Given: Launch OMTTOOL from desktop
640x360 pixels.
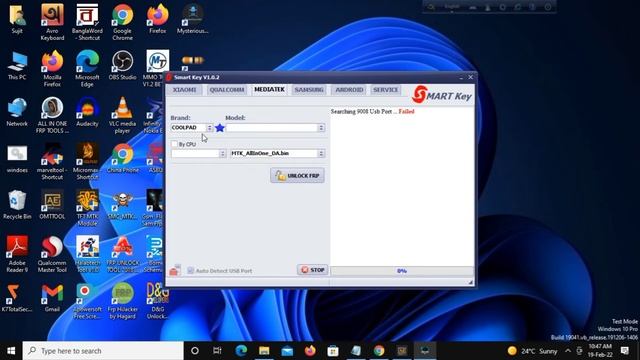Looking at the screenshot, I should (x=52, y=205).
